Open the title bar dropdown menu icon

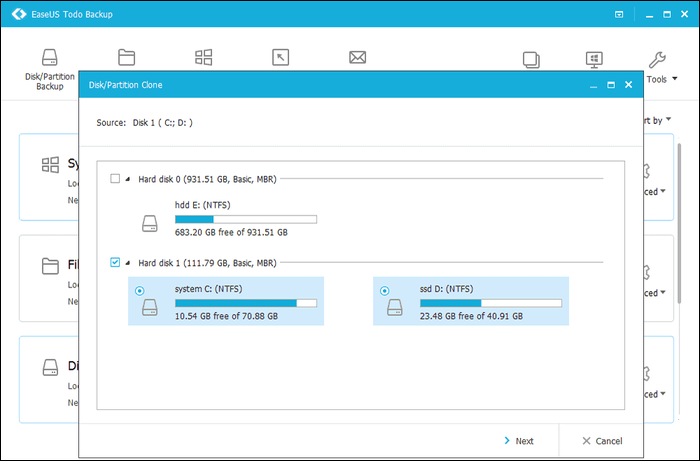(x=619, y=14)
